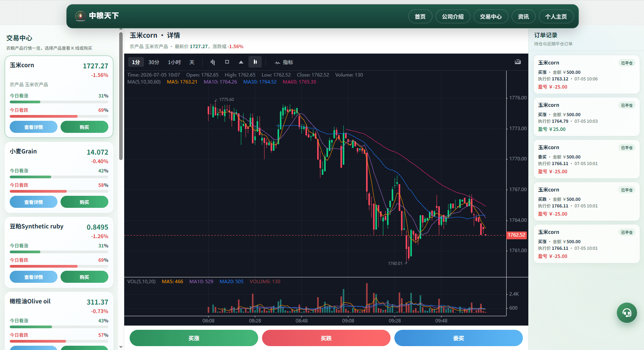This screenshot has width=644, height=350.
Task: Select the up-triangle chart style icon
Action: coord(241,62)
